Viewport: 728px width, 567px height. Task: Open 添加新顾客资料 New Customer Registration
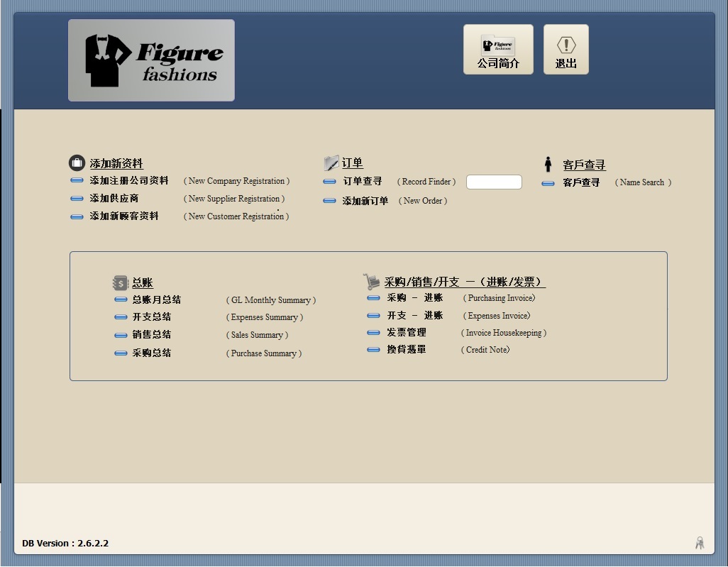pyautogui.click(x=124, y=216)
